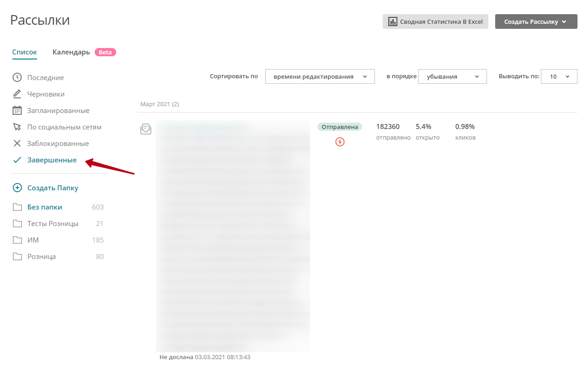Click the calendar icon for Запланированные
The width and height of the screenshot is (588, 366).
17,110
